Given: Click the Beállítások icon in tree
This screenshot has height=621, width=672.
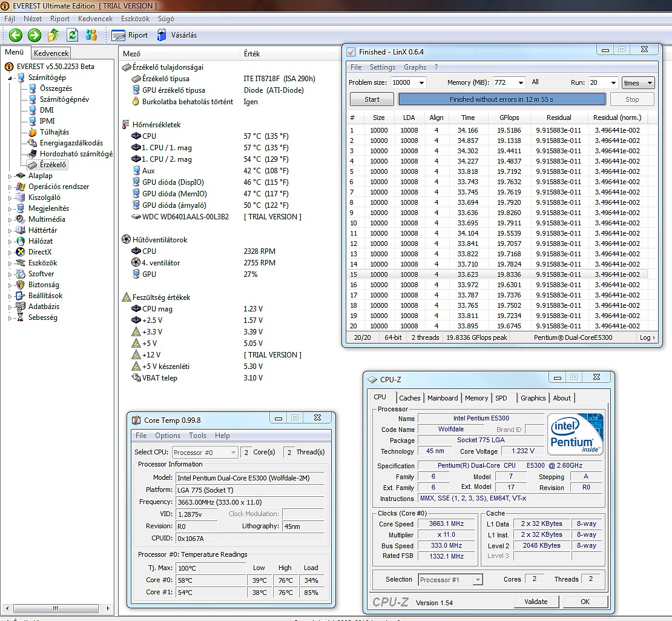Looking at the screenshot, I should pyautogui.click(x=20, y=296).
